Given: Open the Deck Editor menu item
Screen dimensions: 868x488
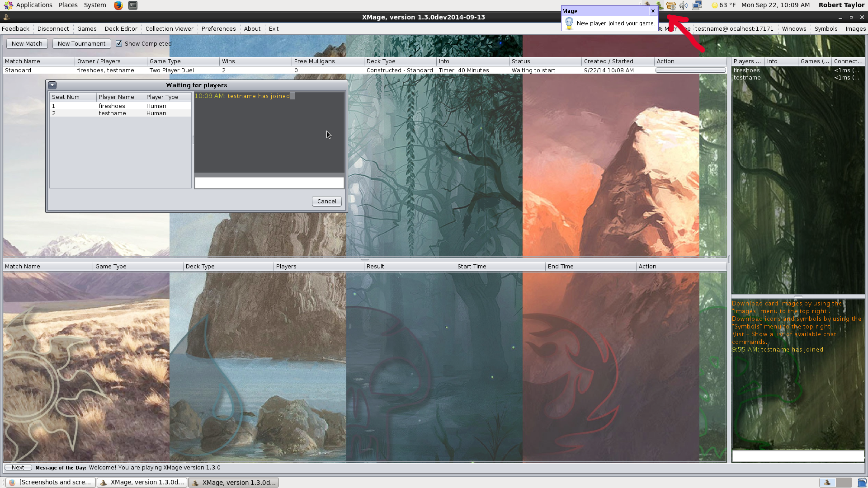Looking at the screenshot, I should pyautogui.click(x=121, y=28).
